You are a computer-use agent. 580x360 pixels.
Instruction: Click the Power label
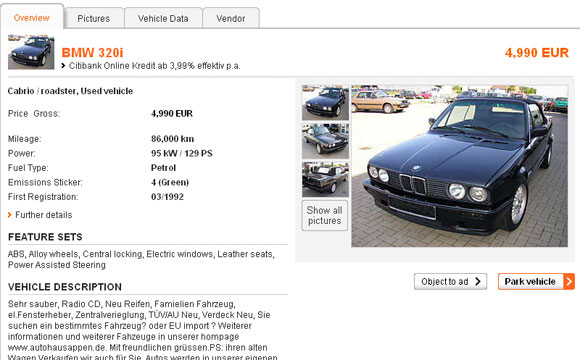click(21, 153)
